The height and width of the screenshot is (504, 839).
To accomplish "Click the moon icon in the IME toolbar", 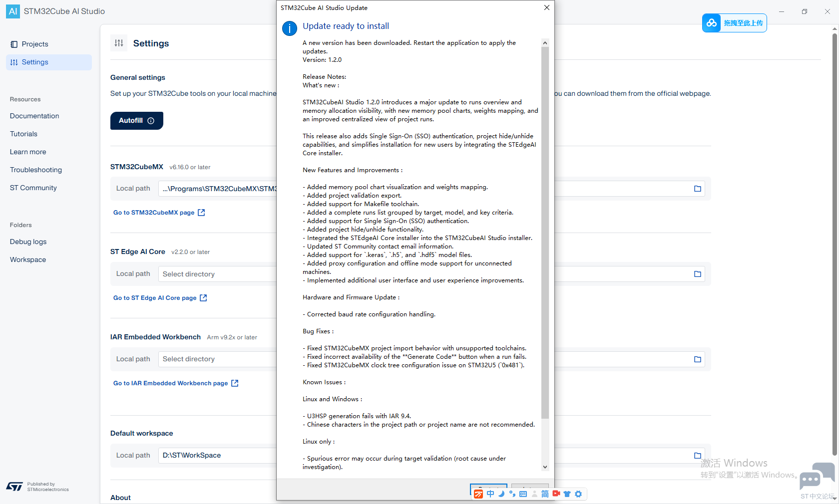I will point(501,494).
